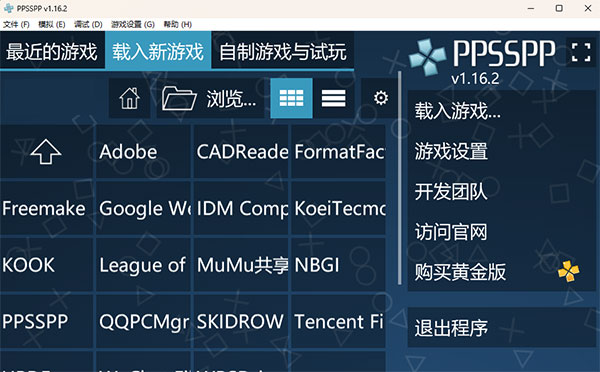The height and width of the screenshot is (372, 600).
Task: Open the gear settings icon in browser bar
Action: (380, 98)
